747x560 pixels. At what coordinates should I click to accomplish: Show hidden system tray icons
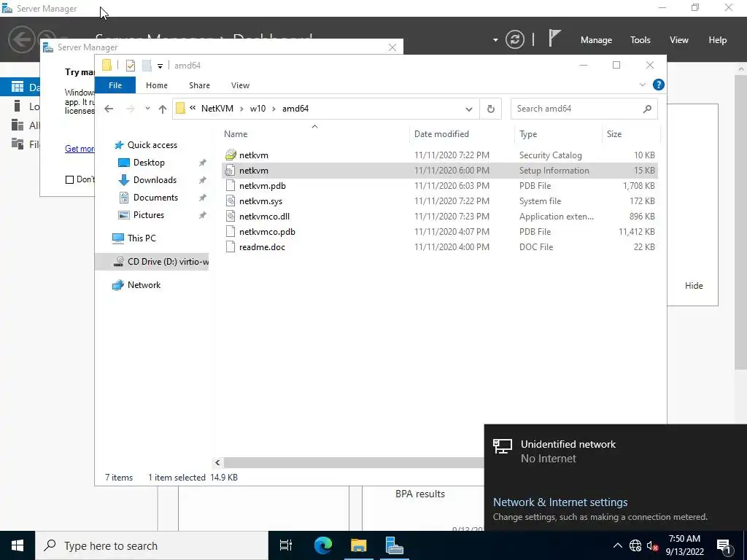tap(617, 545)
